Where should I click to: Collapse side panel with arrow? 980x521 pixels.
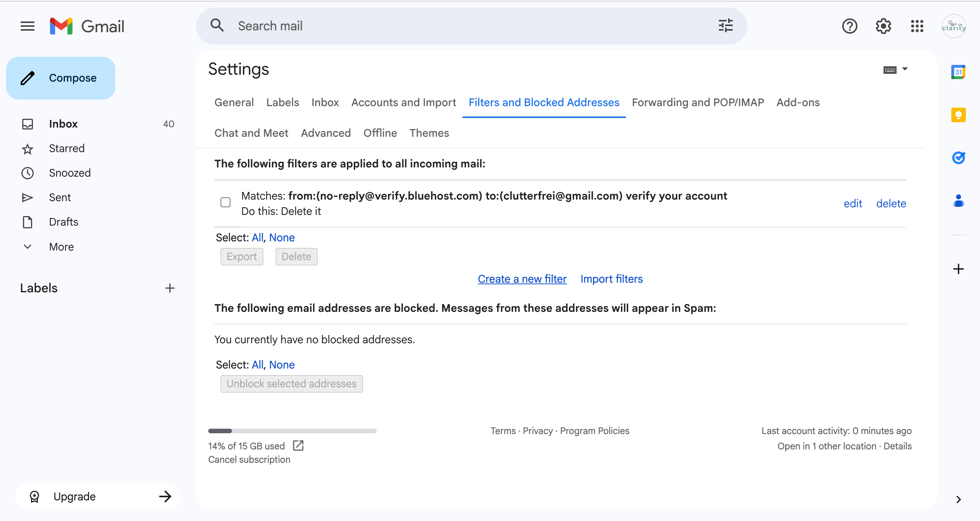[x=958, y=500]
